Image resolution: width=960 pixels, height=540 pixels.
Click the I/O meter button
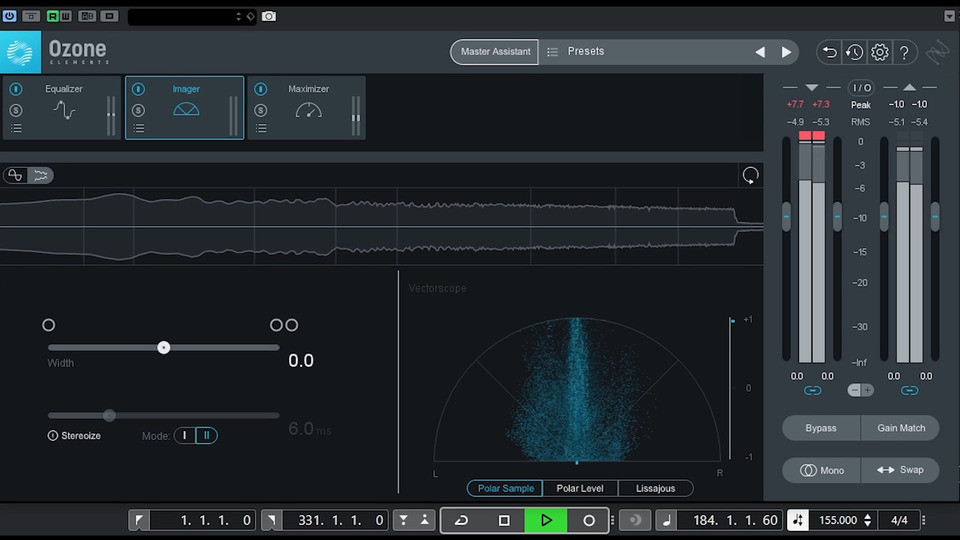(x=861, y=88)
